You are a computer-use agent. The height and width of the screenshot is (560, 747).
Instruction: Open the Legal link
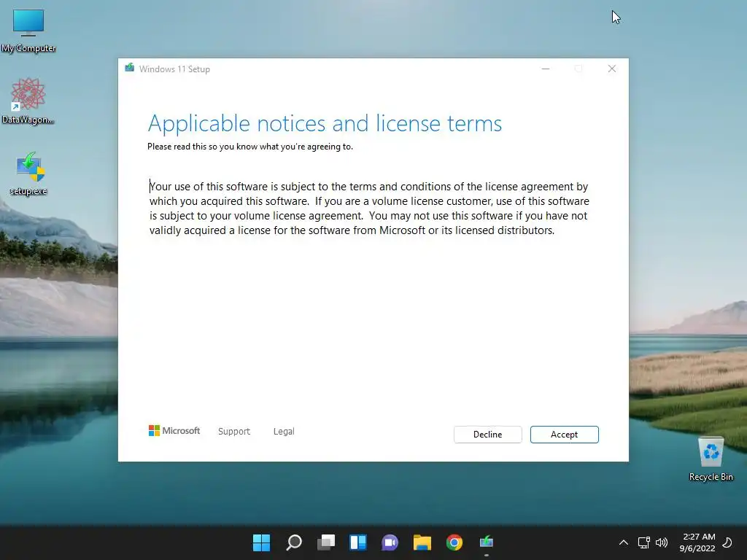[284, 432]
